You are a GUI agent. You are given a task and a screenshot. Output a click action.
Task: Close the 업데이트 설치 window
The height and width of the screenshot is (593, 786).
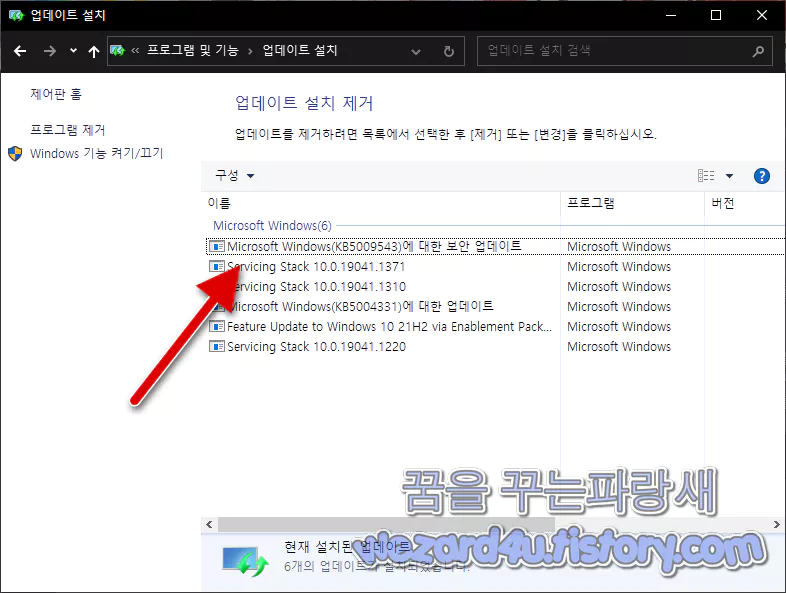761,15
